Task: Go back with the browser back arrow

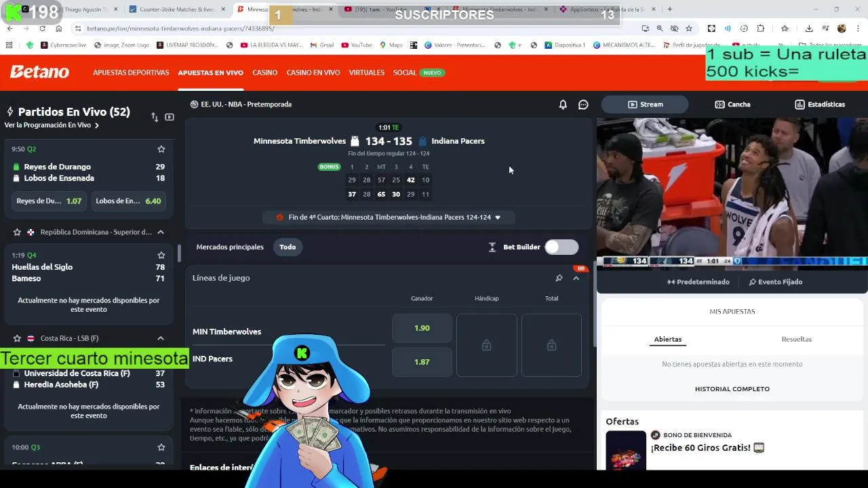Action: 9,28
